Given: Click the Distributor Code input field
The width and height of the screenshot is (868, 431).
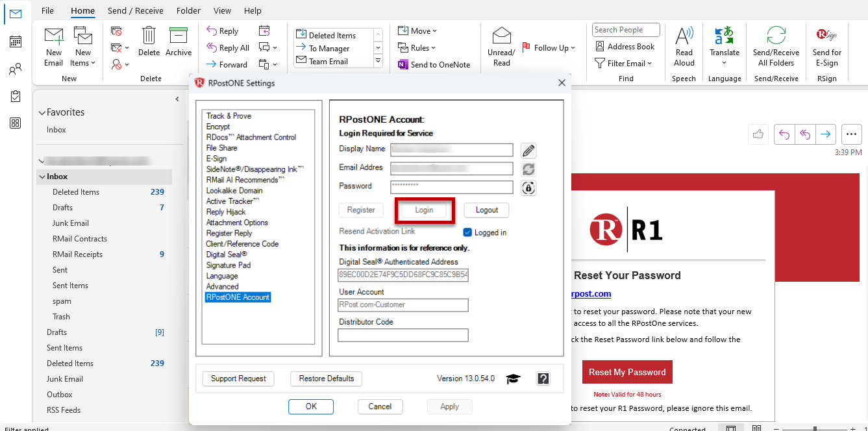Looking at the screenshot, I should [403, 335].
